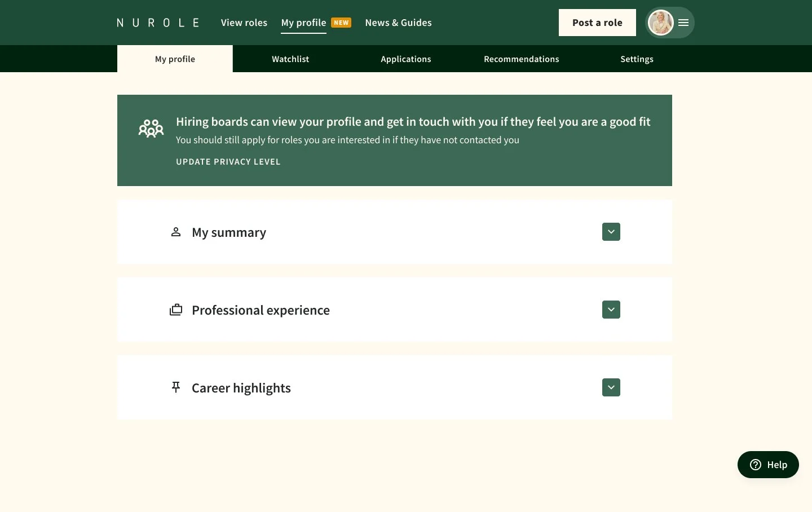Switch to the Watchlist tab
The image size is (812, 512).
(x=290, y=59)
